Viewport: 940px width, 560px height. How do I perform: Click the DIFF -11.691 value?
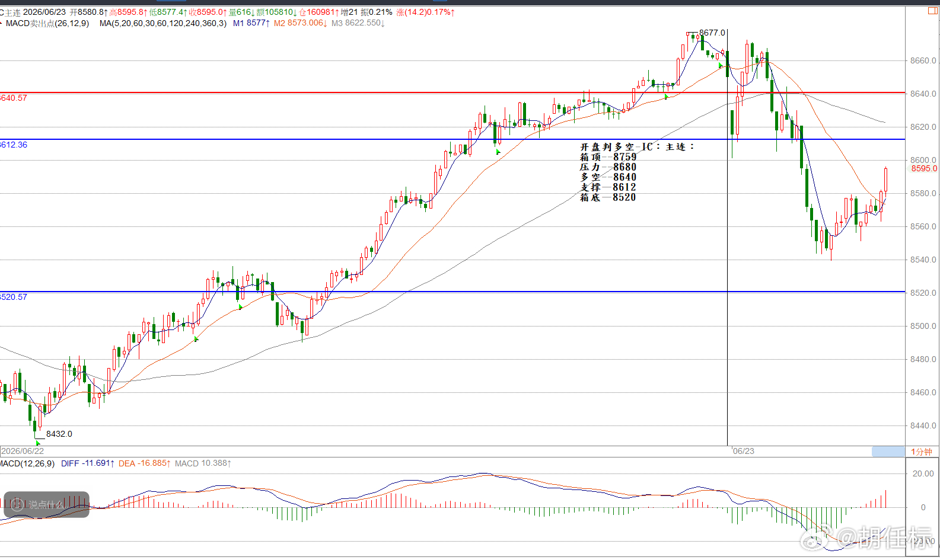(88, 463)
